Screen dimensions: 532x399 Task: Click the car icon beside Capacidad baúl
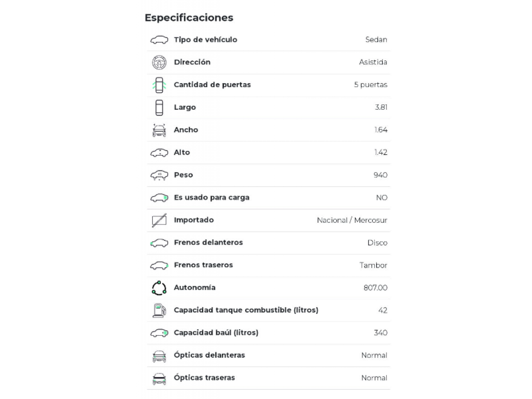click(159, 333)
